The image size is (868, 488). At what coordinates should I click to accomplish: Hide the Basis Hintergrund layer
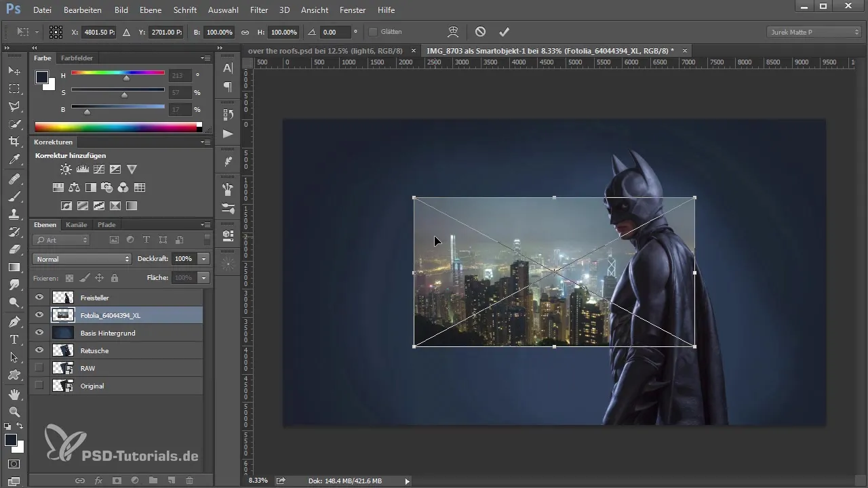tap(39, 333)
